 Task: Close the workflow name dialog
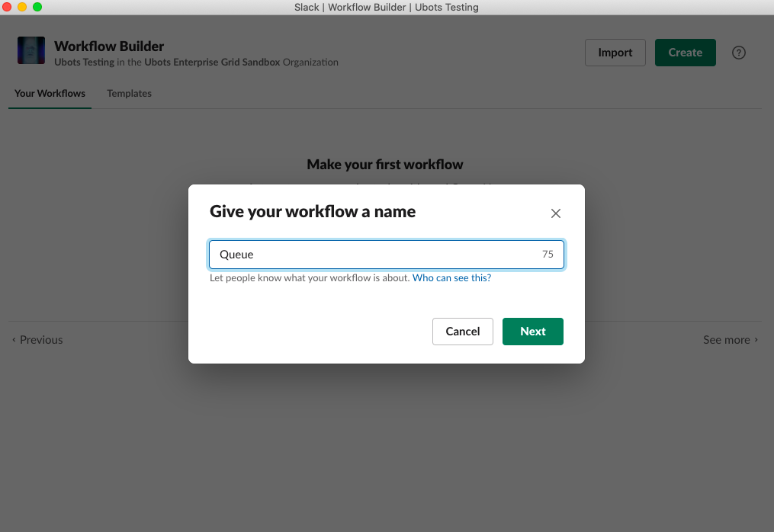(555, 213)
